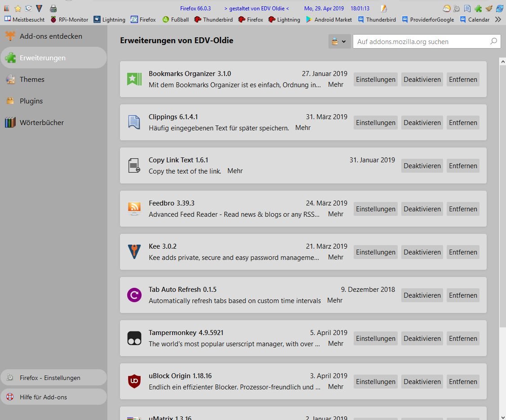Click the Bookmarks Organizer extension icon
This screenshot has width=506, height=420.
134,79
